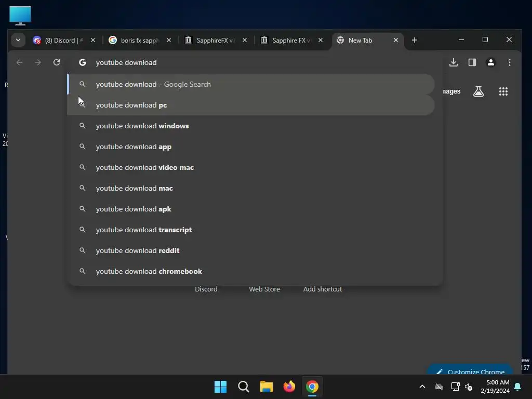Open the clock showing 5:00 AM
The height and width of the screenshot is (399, 532).
(495, 387)
